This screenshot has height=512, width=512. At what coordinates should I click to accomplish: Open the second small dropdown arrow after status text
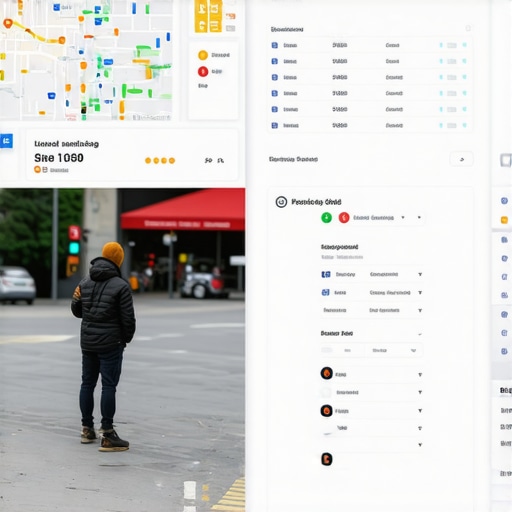pyautogui.click(x=419, y=217)
